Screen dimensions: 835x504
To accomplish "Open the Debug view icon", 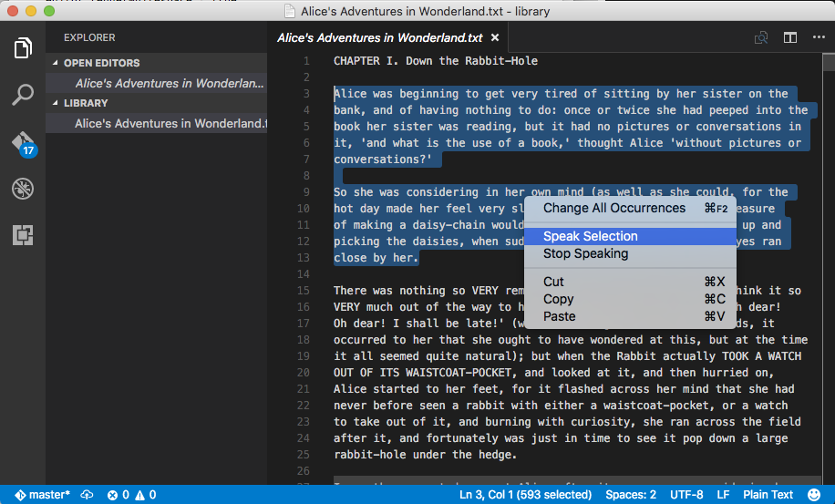I will [23, 189].
